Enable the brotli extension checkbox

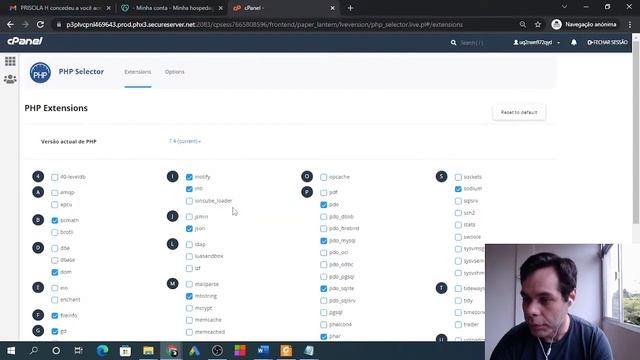tap(55, 233)
